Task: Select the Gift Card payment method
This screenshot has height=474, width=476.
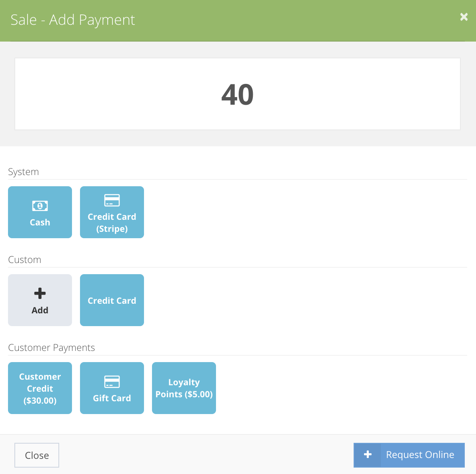Action: [112, 388]
